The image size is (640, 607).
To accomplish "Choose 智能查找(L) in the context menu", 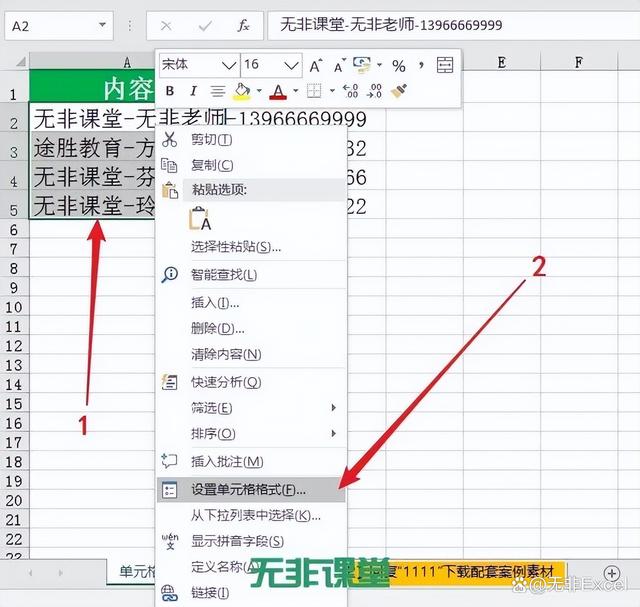I will [x=251, y=274].
